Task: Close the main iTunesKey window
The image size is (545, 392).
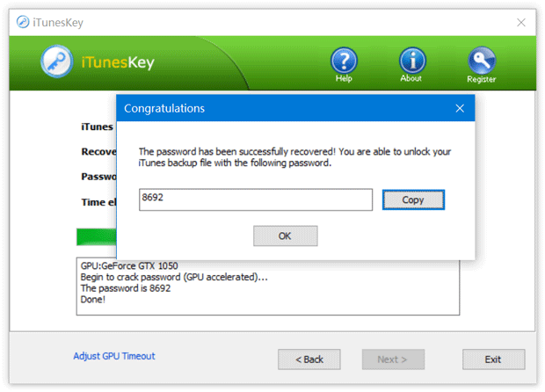Action: [x=521, y=23]
